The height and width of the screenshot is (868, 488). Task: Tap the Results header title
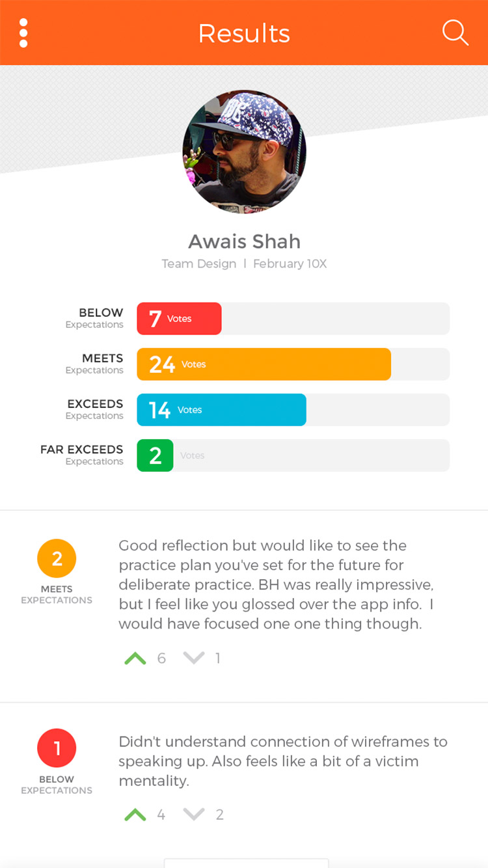tap(244, 33)
